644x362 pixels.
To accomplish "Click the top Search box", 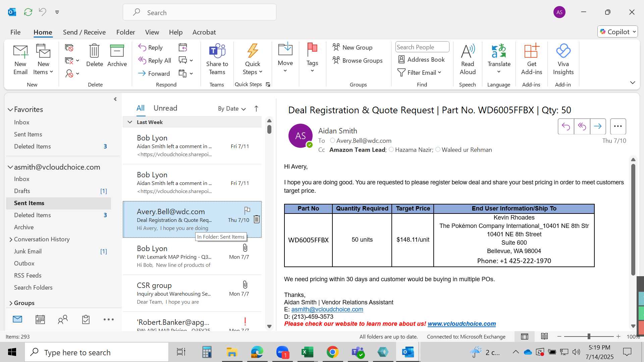I will click(x=200, y=12).
